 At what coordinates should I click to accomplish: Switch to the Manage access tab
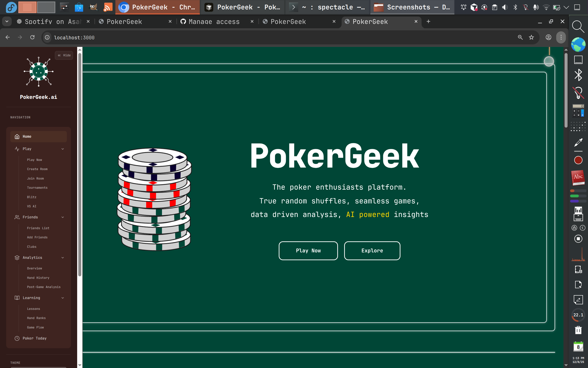(214, 21)
